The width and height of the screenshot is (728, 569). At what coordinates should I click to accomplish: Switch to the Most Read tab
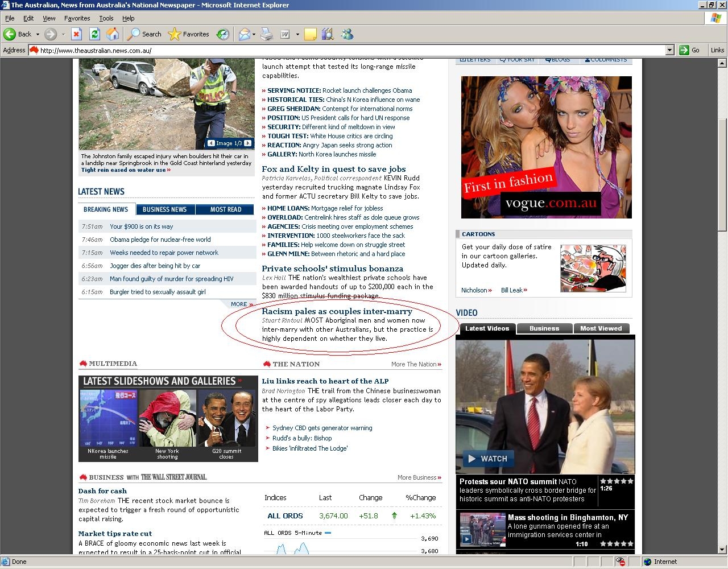(226, 209)
